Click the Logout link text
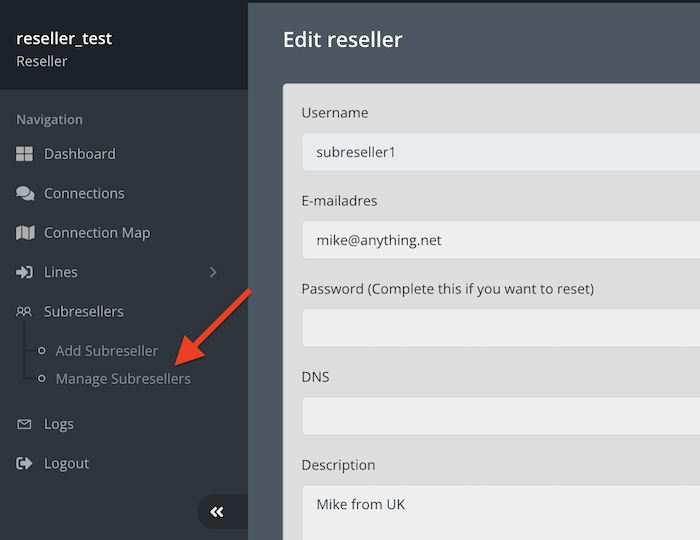700x540 pixels. tap(67, 464)
